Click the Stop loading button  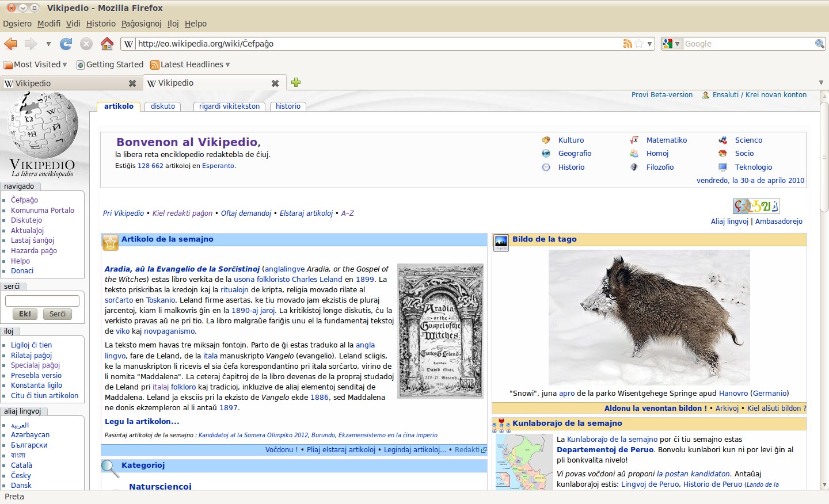86,44
